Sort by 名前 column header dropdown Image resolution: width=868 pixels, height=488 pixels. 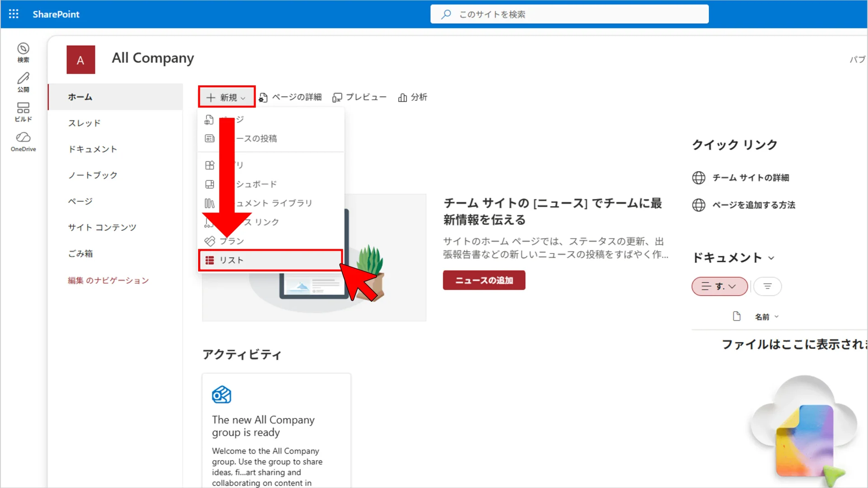click(767, 317)
